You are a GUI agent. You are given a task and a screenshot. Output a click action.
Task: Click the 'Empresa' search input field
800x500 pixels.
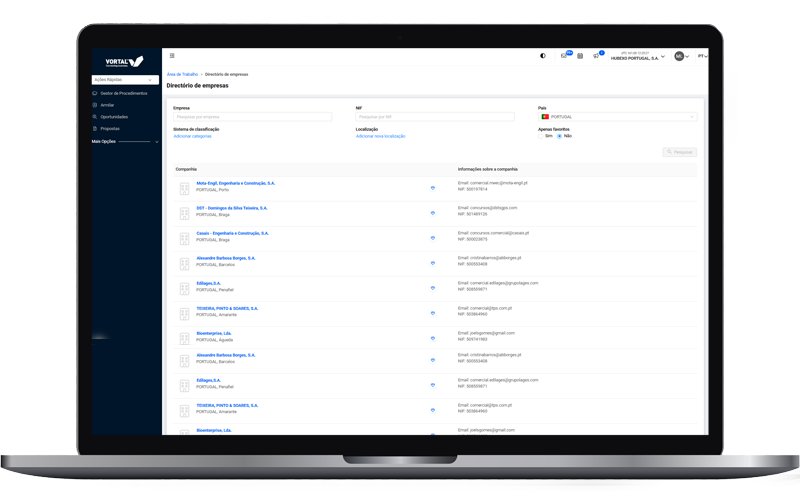(x=252, y=117)
